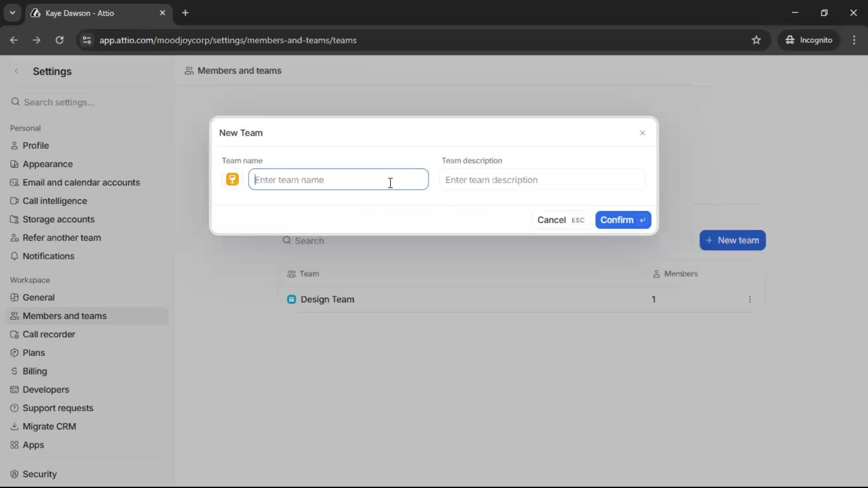Image resolution: width=868 pixels, height=488 pixels.
Task: Open Profile settings in the sidebar
Action: (x=36, y=145)
